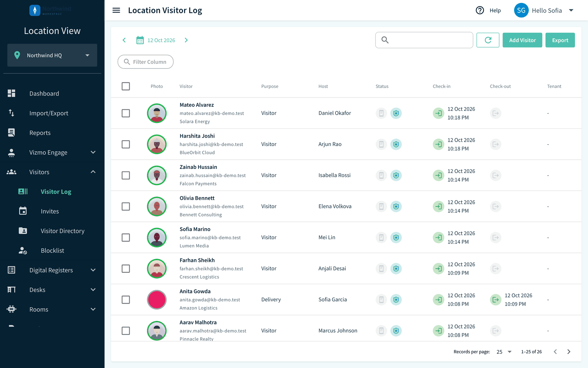Click Olivia Bennett's check-in icon

[438, 206]
